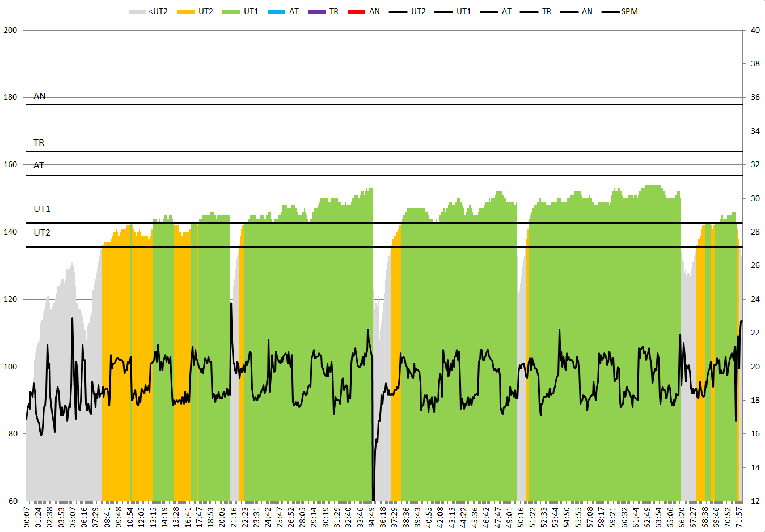Viewport: 765px width, 532px height.
Task: Click the gray <UT2 legend swatch
Action: point(138,12)
